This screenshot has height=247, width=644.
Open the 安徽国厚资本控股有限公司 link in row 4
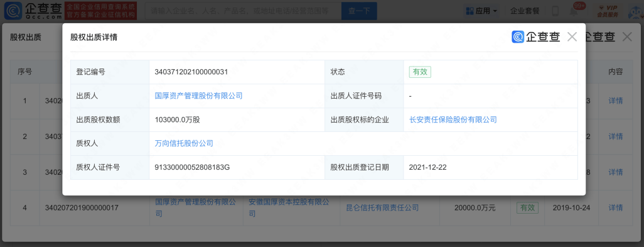[289, 208]
